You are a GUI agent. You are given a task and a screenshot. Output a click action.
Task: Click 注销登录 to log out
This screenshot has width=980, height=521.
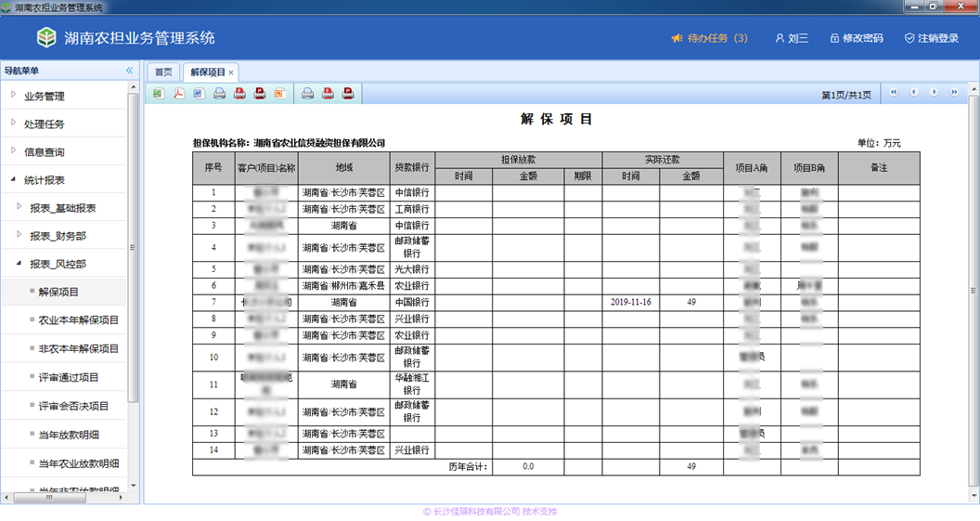(932, 38)
